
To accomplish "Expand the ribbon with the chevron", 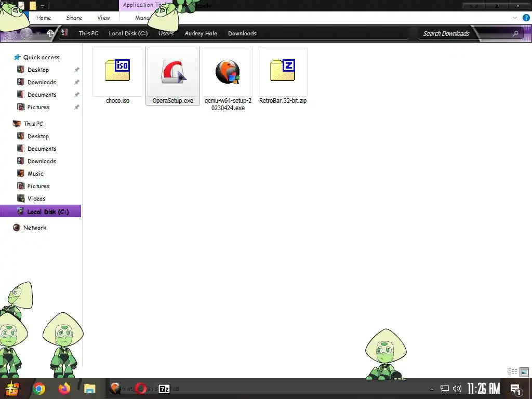I will coord(515,18).
